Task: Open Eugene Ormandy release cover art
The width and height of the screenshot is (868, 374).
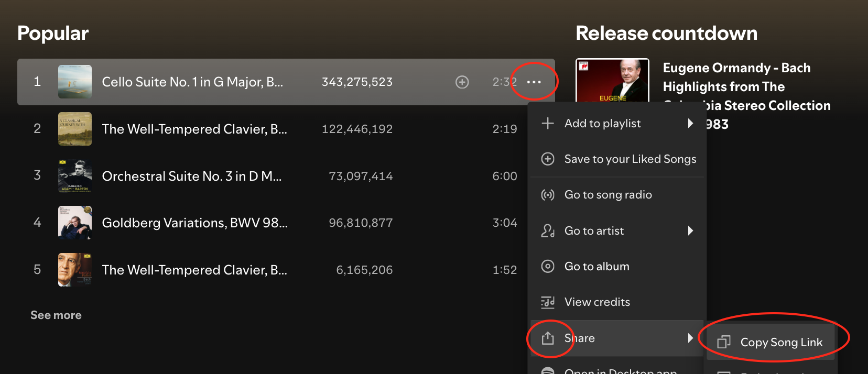Action: point(612,80)
